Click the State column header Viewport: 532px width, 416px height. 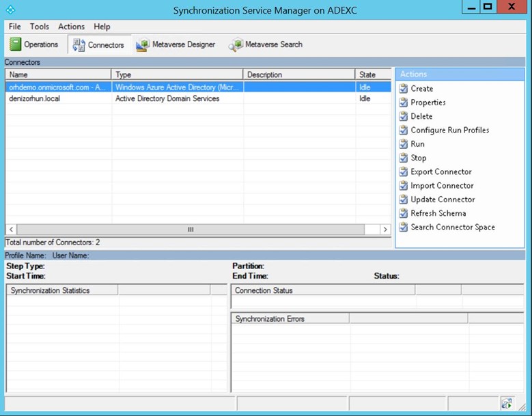tap(373, 74)
